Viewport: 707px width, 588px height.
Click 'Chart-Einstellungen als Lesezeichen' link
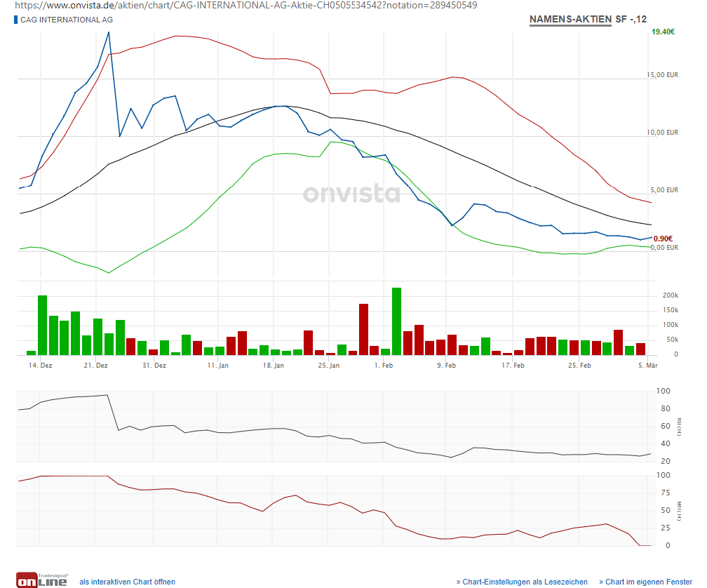click(x=522, y=582)
